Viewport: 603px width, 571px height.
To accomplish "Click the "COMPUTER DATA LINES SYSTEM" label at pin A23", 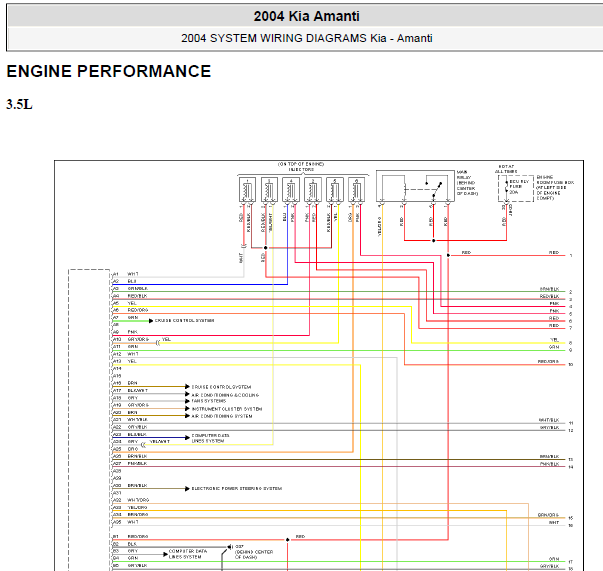I will tap(210, 438).
